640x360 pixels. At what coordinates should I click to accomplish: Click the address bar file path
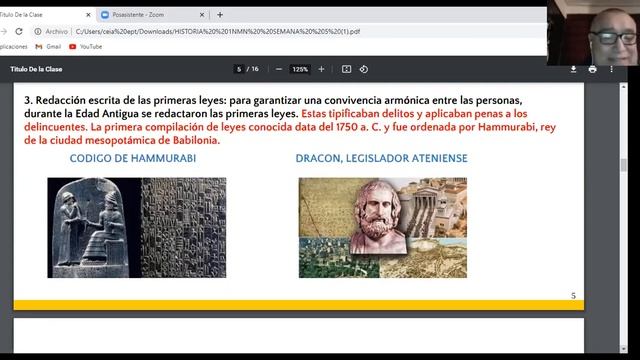pos(218,31)
